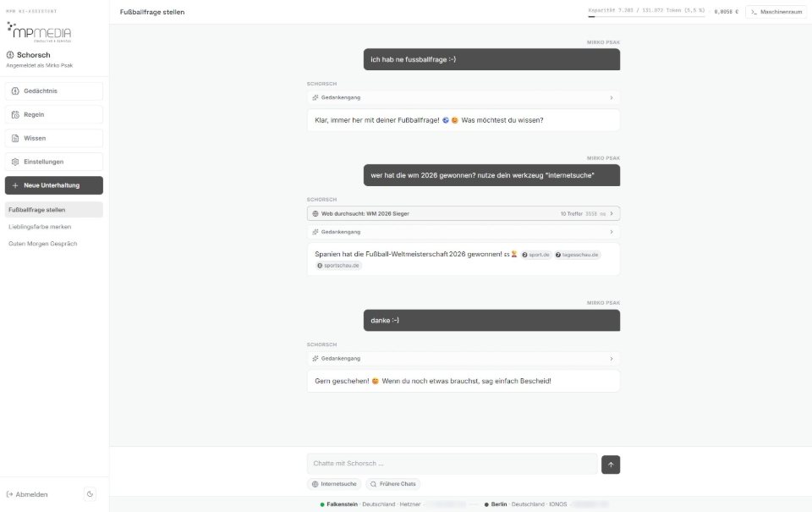
Task: Click the Fußballfrage stellen page title
Action: [151, 12]
